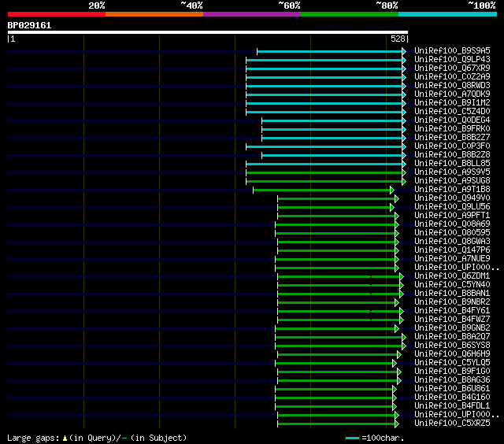
Task: Click the cyan ~100% identity legend segment
Action: (x=448, y=14)
